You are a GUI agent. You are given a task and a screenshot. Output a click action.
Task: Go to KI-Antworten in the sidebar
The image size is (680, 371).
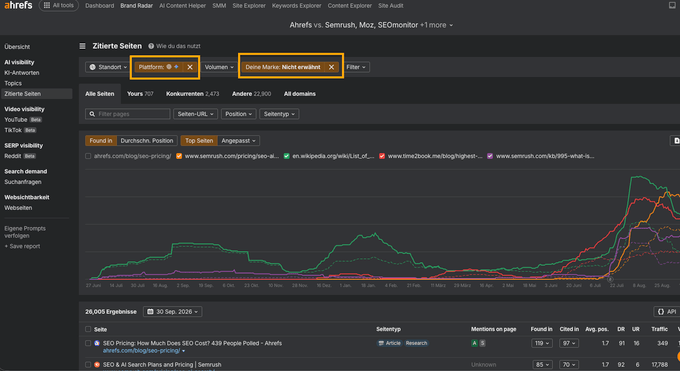[22, 73]
